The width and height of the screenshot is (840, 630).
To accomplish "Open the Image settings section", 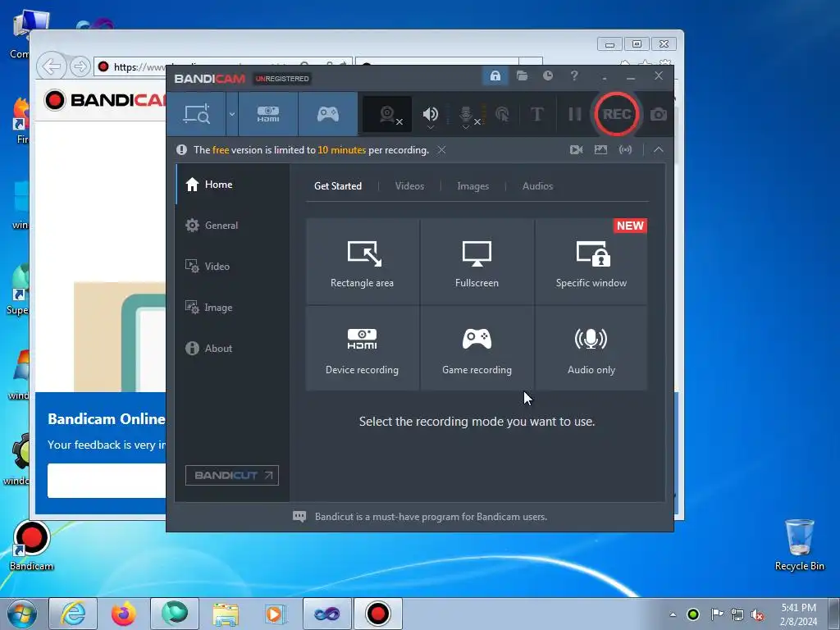I will click(x=232, y=308).
